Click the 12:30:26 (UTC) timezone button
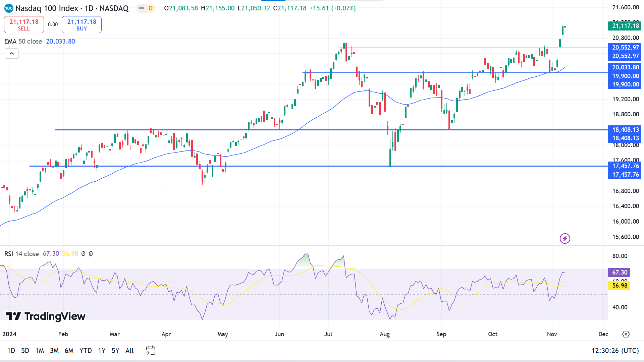Image resolution: width=644 pixels, height=362 pixels. [x=615, y=350]
